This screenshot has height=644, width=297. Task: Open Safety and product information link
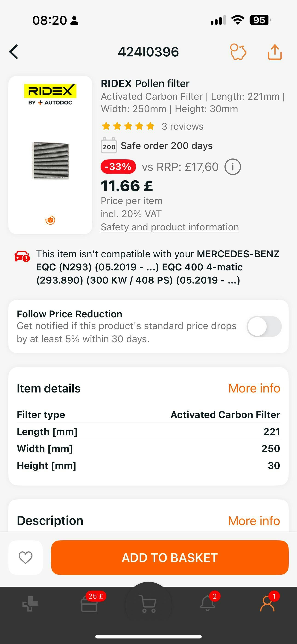pyautogui.click(x=169, y=227)
